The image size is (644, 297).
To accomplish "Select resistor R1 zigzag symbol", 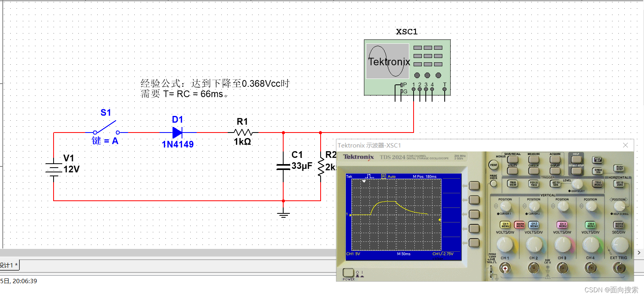I will [243, 133].
